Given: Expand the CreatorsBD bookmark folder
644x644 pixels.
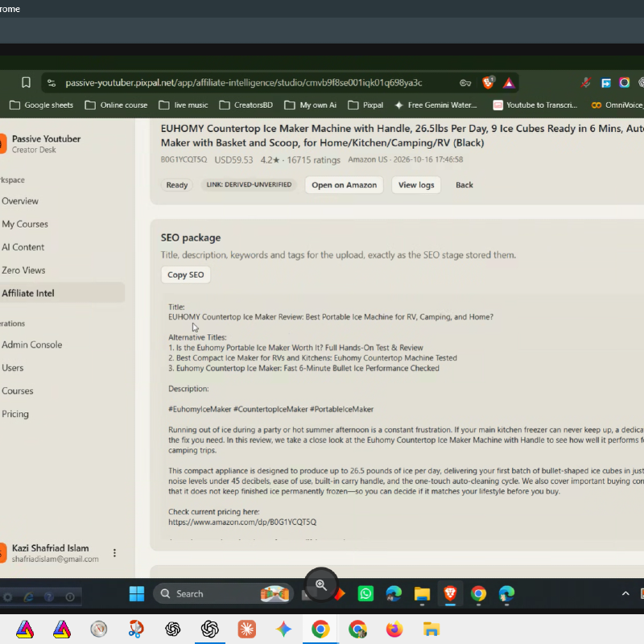Looking at the screenshot, I should click(246, 105).
